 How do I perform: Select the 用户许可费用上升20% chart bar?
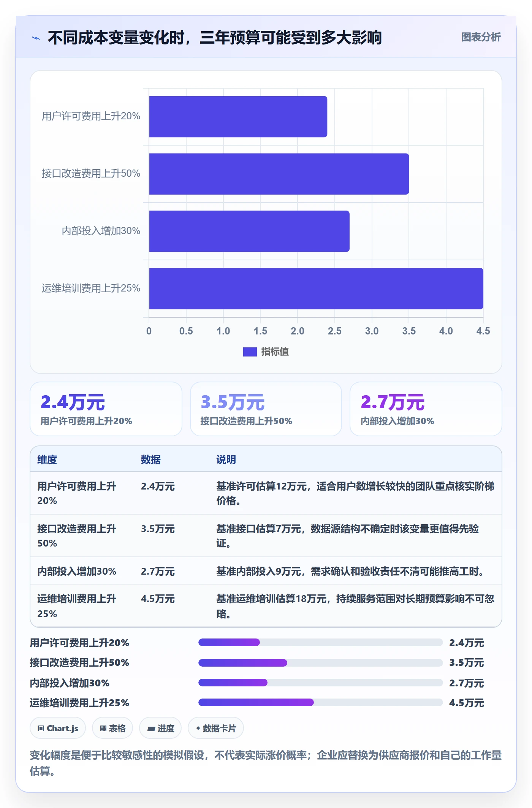click(x=238, y=116)
